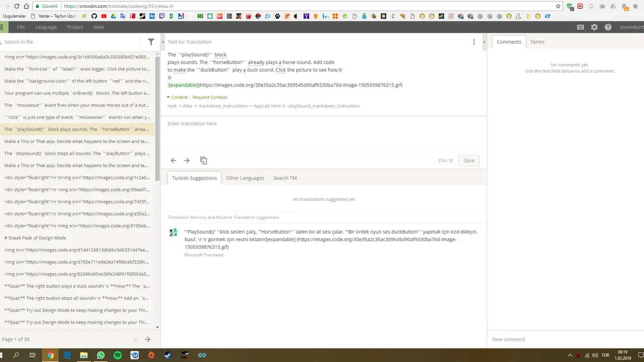Open the Project menu

[x=75, y=27]
